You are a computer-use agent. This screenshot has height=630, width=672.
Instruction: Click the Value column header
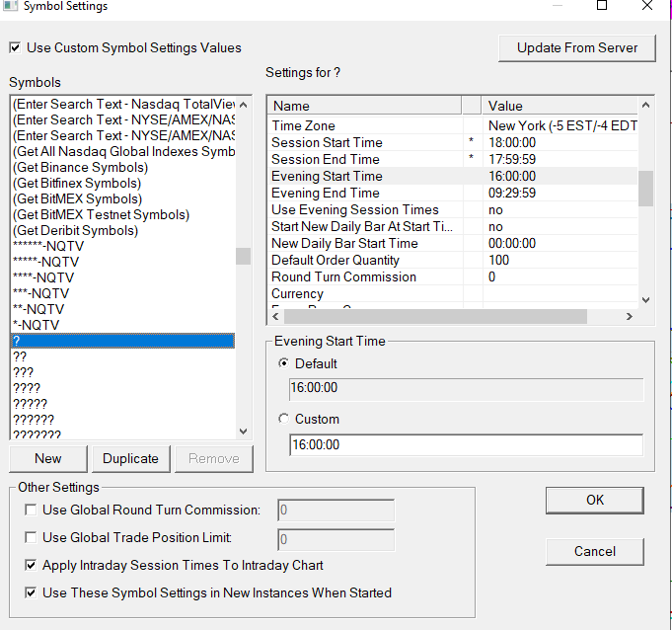[x=560, y=106]
